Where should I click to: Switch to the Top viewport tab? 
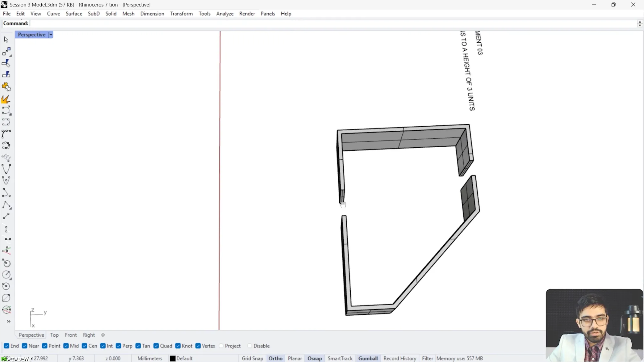(54, 335)
